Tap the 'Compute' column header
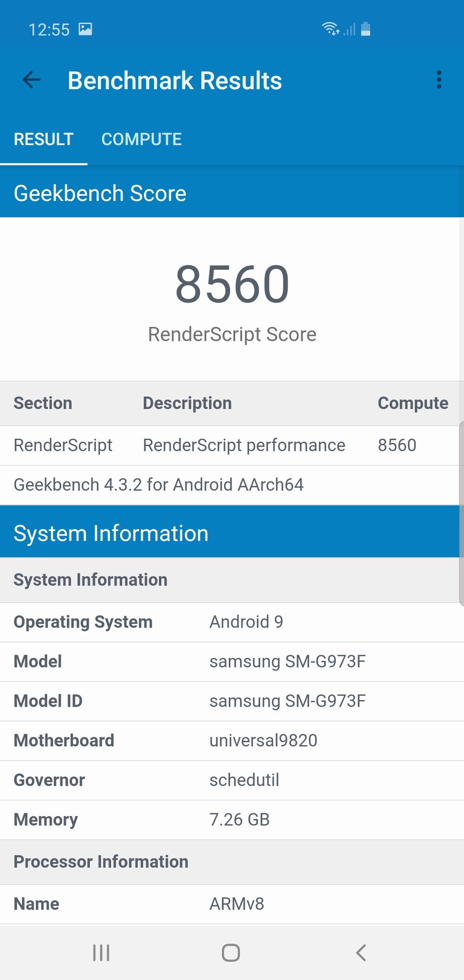Screen dimensions: 464x980 coord(413,403)
